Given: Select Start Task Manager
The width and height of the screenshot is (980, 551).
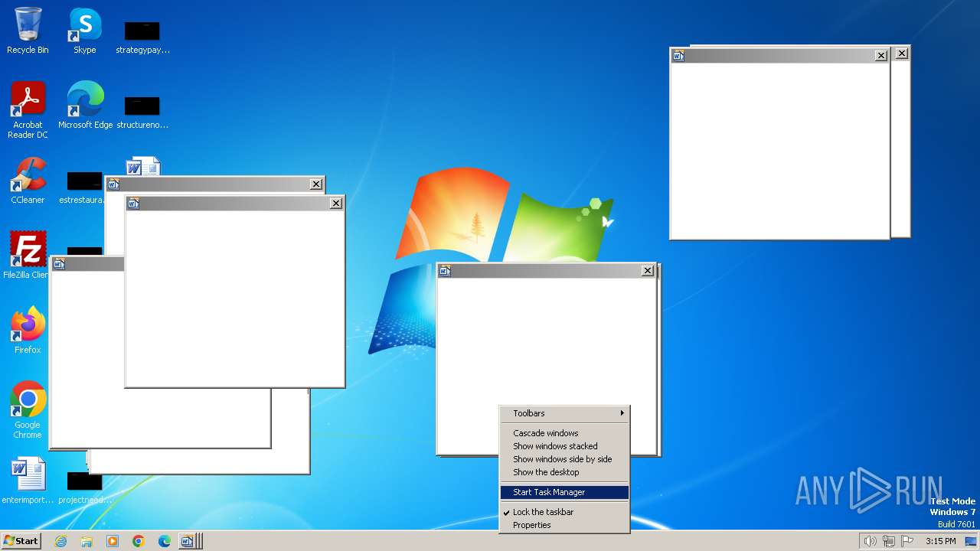Looking at the screenshot, I should [x=564, y=492].
